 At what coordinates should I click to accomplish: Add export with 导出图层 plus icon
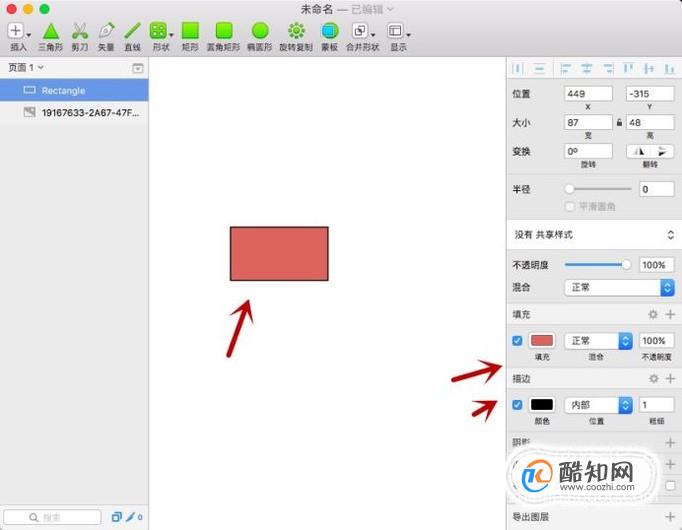(670, 517)
